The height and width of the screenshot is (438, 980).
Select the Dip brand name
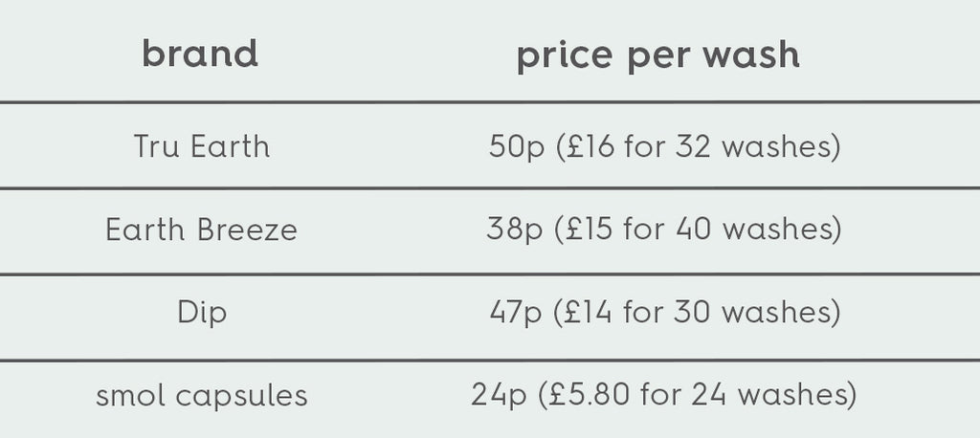pyautogui.click(x=202, y=313)
